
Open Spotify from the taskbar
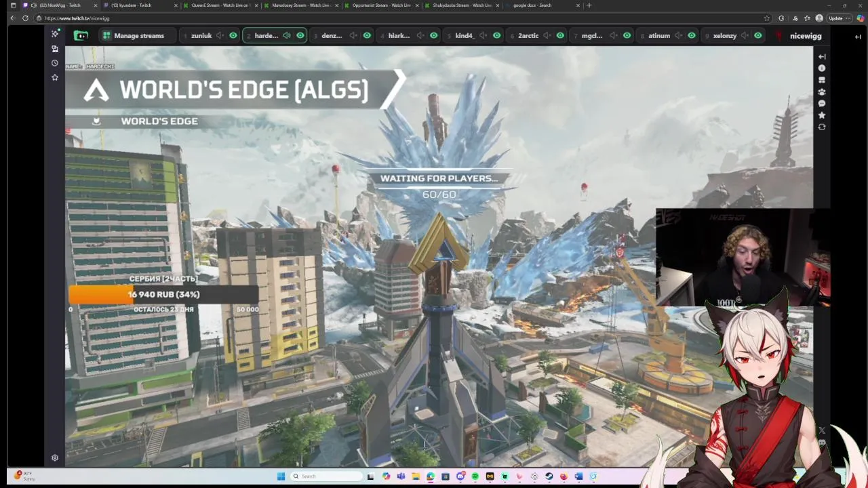[x=475, y=476]
